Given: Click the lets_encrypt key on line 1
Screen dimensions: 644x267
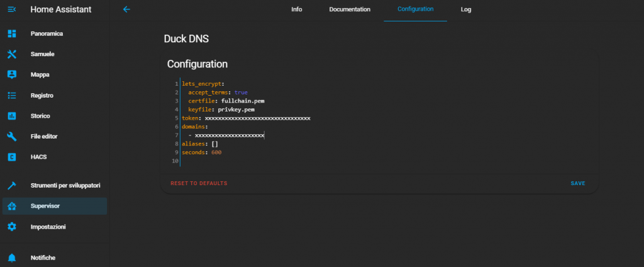Looking at the screenshot, I should [202, 84].
